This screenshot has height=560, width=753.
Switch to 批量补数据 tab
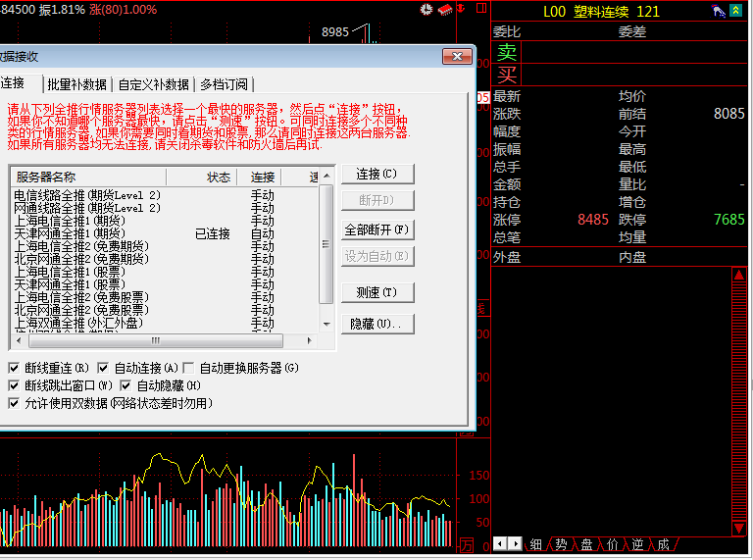click(77, 84)
